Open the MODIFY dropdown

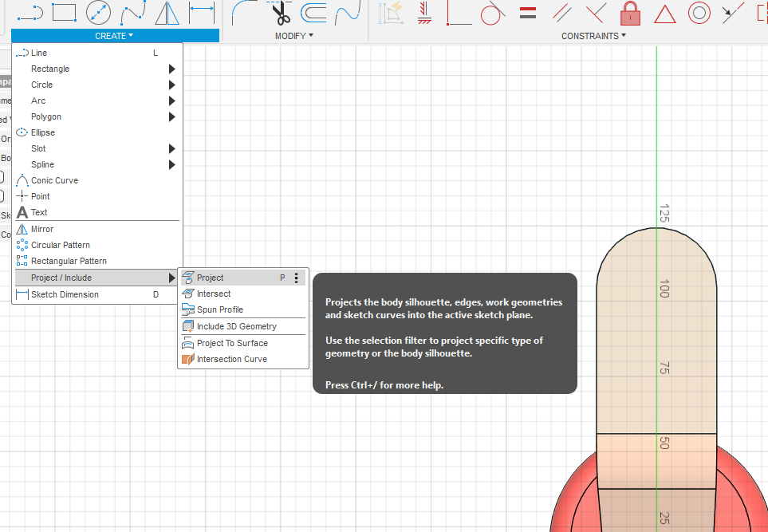point(293,36)
